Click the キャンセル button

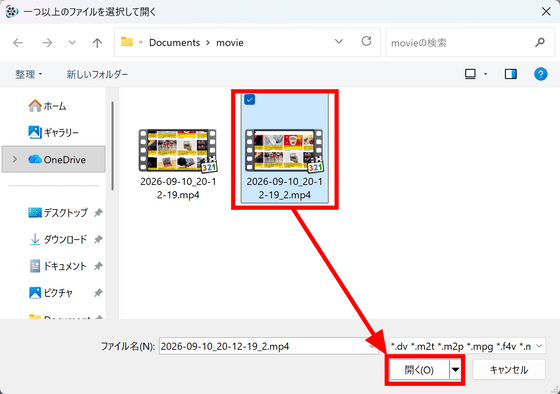pyautogui.click(x=509, y=370)
